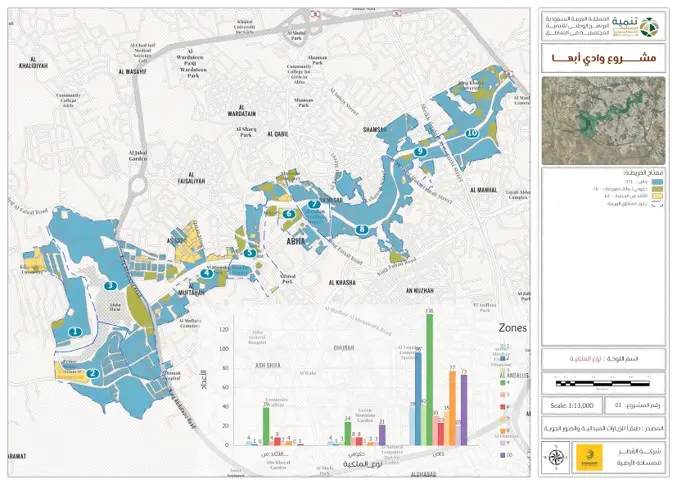
Task: Click the orange chart bar labeled 77
Action: [x=453, y=409]
